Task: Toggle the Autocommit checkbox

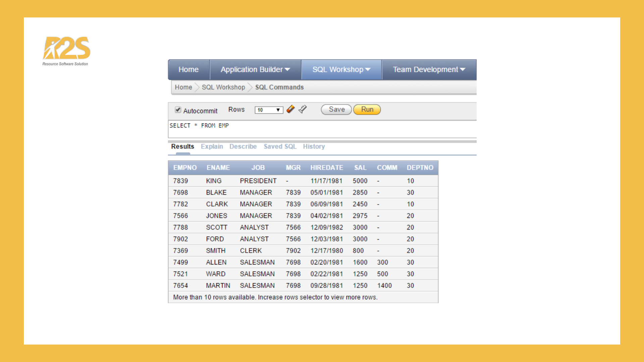Action: pos(178,110)
